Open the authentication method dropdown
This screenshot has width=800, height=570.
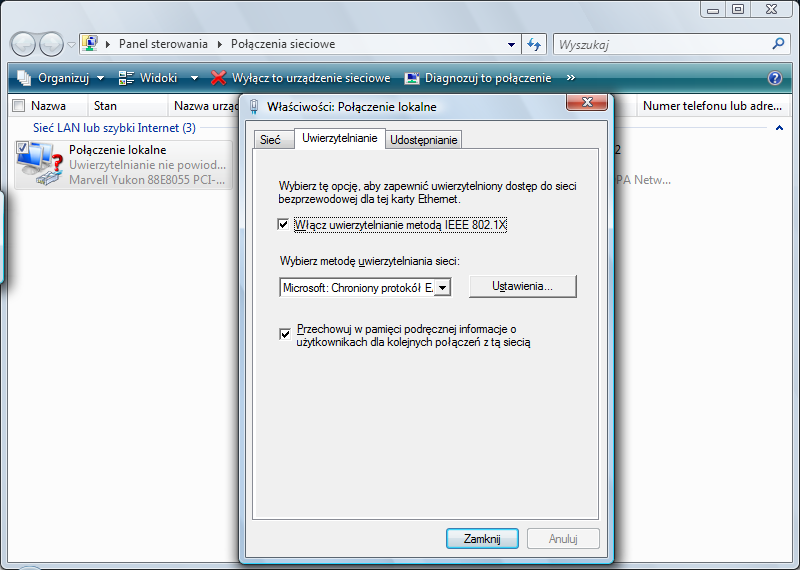tap(443, 288)
